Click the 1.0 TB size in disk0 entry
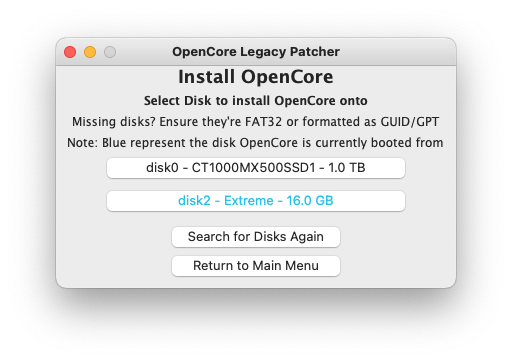 pos(347,168)
